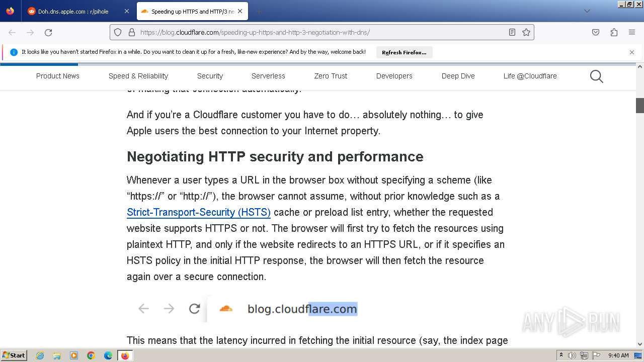Open the list all tabs dropdown
Screen dimensions: 644x362
click(x=587, y=11)
